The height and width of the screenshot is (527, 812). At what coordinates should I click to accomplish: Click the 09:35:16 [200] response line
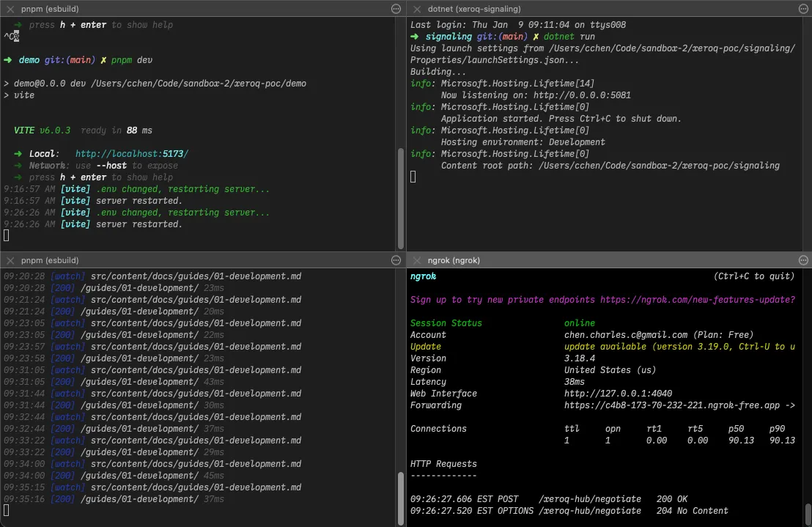[x=114, y=499]
